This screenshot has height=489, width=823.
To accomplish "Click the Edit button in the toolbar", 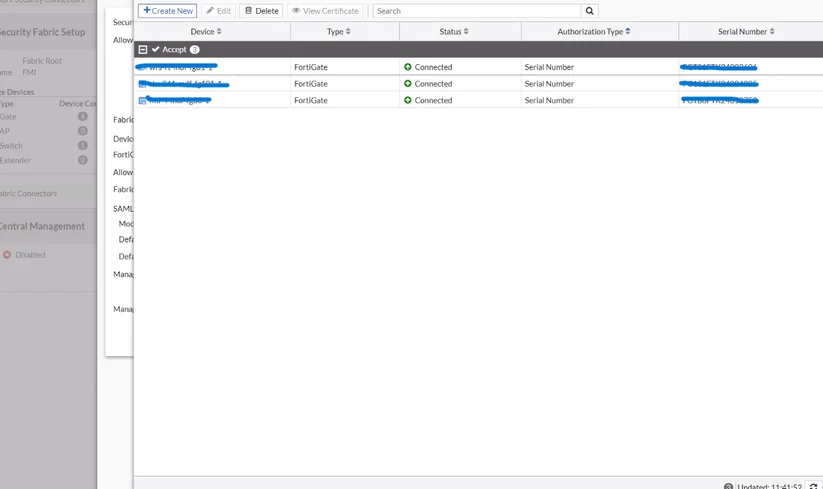I will pos(218,10).
